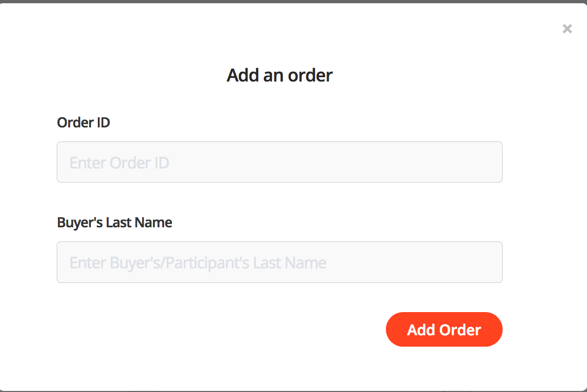Submit the form with the red Add Order button
This screenshot has height=392, width=587.
[444, 329]
